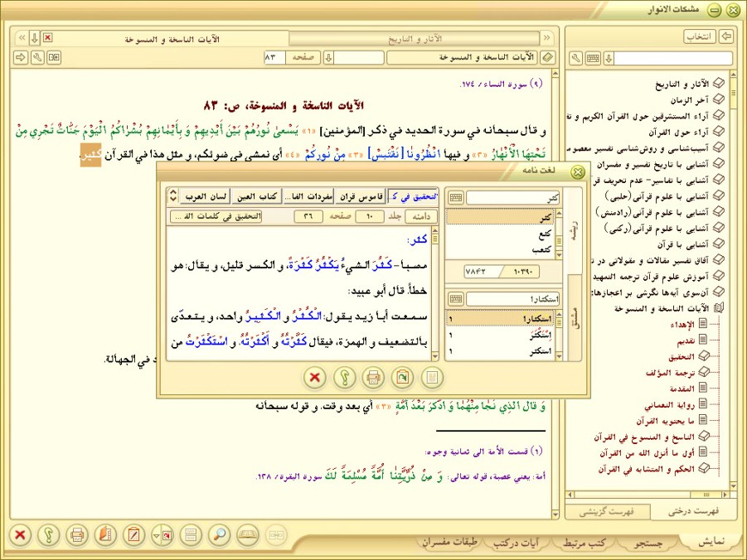Open the dropdown arrow next to صفحه field
This screenshot has height=560, width=747.
click(328, 58)
